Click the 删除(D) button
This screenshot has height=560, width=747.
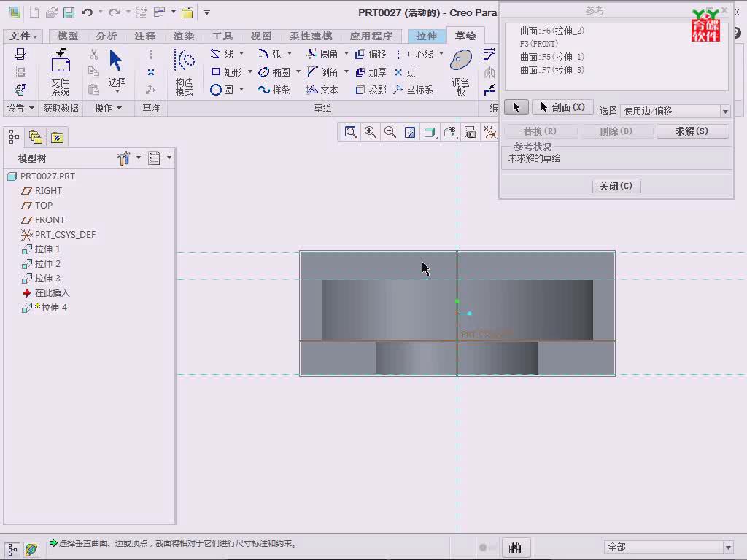(x=616, y=131)
